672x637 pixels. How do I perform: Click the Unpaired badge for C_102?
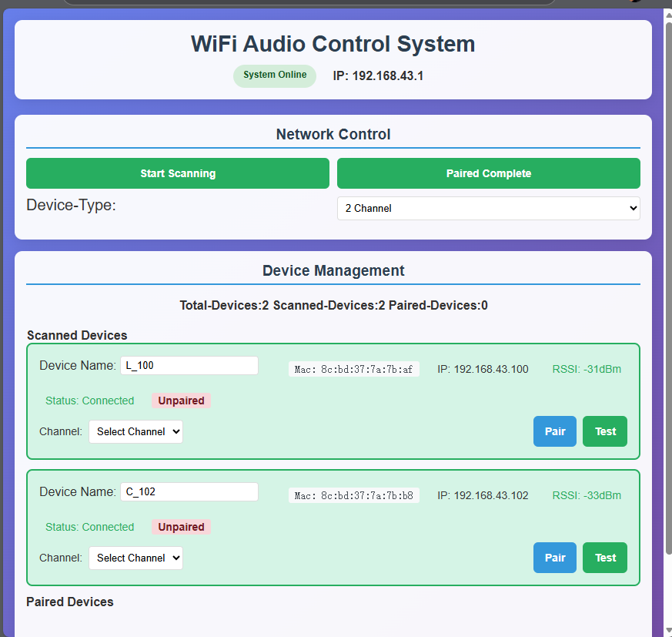coord(181,527)
